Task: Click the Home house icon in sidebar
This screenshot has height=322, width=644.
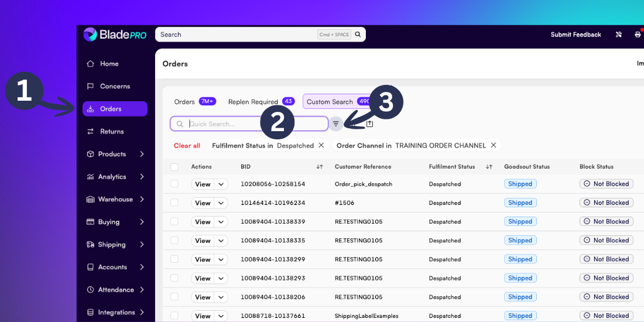Action: tap(90, 64)
